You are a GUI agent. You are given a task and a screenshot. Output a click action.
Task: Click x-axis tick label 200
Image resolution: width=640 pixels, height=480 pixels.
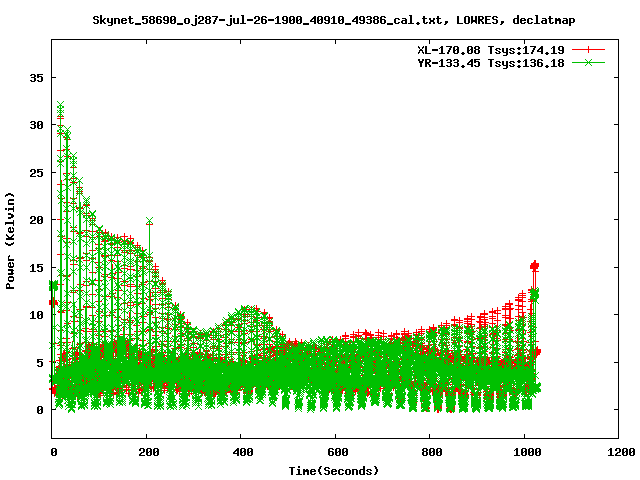point(149,452)
